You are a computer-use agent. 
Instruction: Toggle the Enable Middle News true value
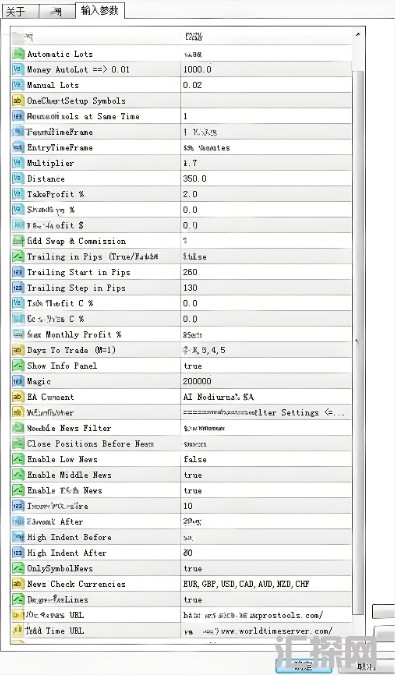click(266, 475)
